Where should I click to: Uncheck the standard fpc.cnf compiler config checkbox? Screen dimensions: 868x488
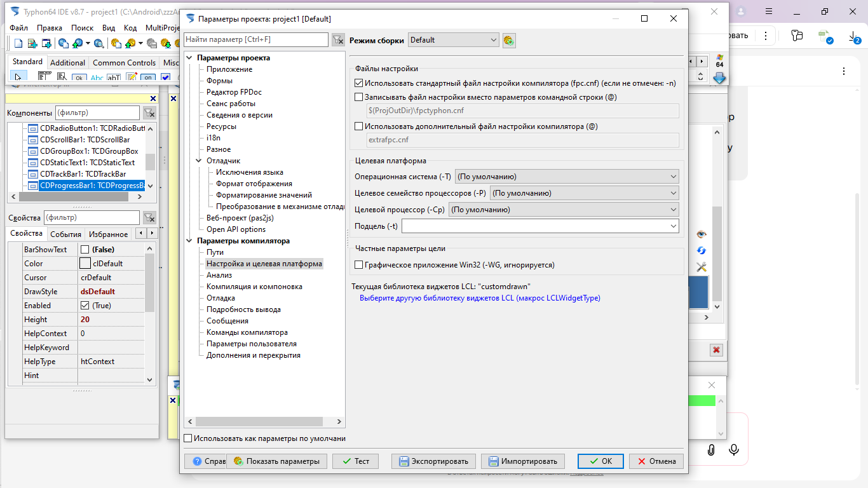[x=359, y=83]
